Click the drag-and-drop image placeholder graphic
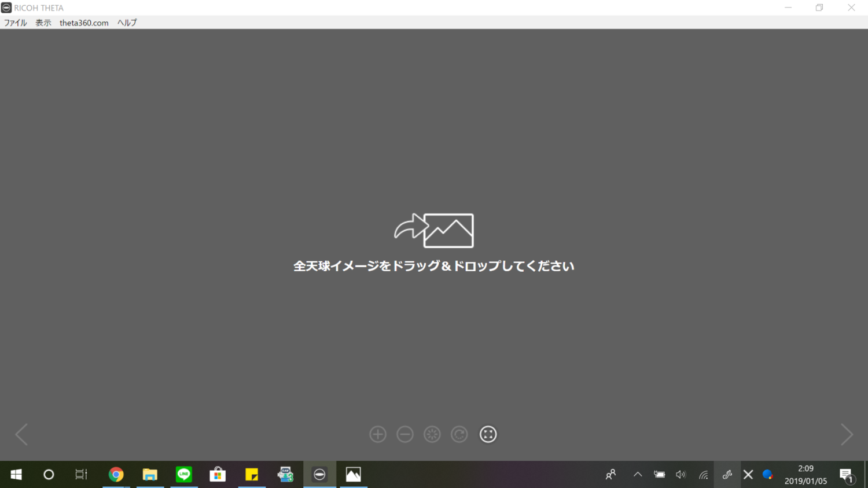The image size is (868, 488). 433,230
